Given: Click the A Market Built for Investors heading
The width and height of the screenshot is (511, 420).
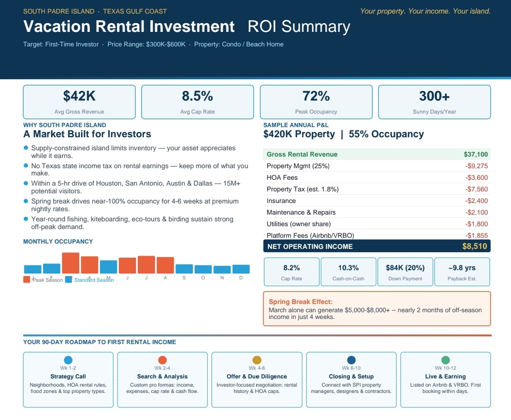Looking at the screenshot, I should [87, 134].
